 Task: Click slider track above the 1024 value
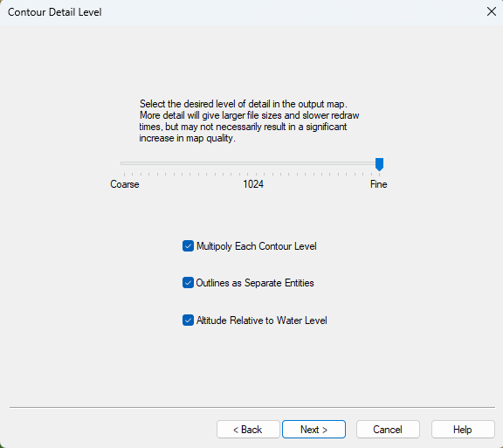pyautogui.click(x=253, y=163)
